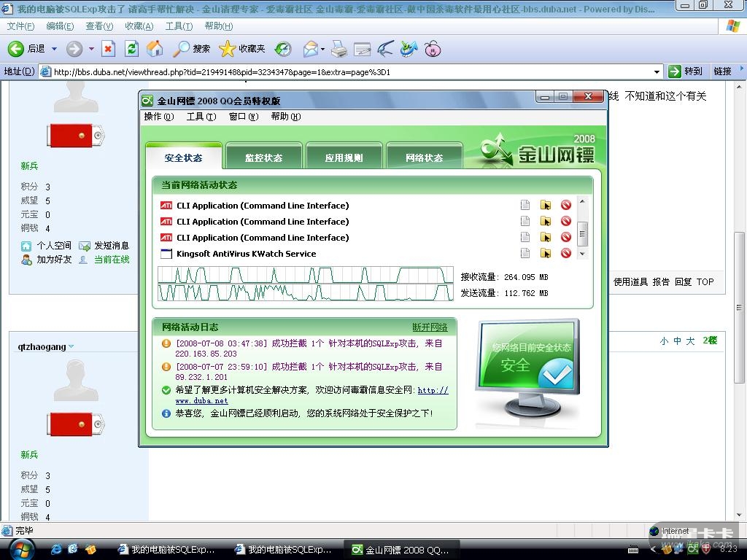
Task: Switch to the 应用规则 tab
Action: (x=344, y=157)
